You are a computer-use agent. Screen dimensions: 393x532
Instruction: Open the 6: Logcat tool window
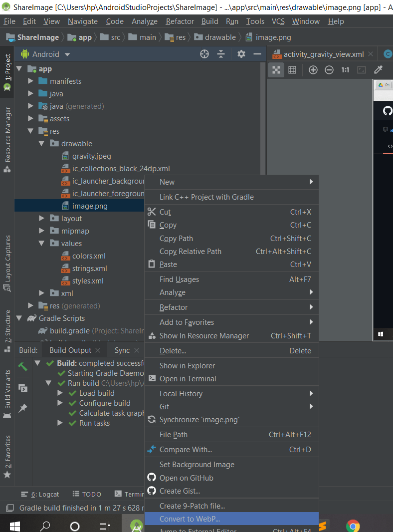[40, 495]
